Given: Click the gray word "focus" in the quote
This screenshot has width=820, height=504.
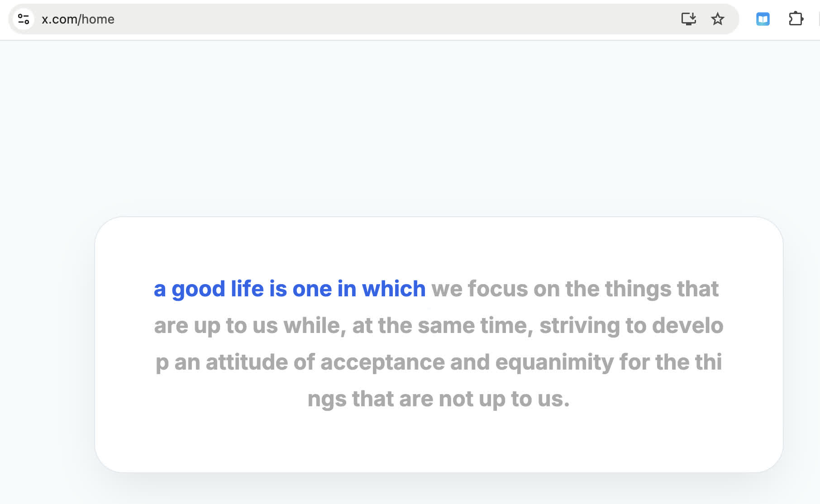Looking at the screenshot, I should (498, 289).
